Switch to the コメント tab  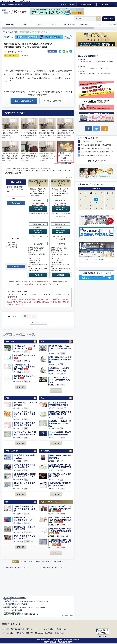13,316
